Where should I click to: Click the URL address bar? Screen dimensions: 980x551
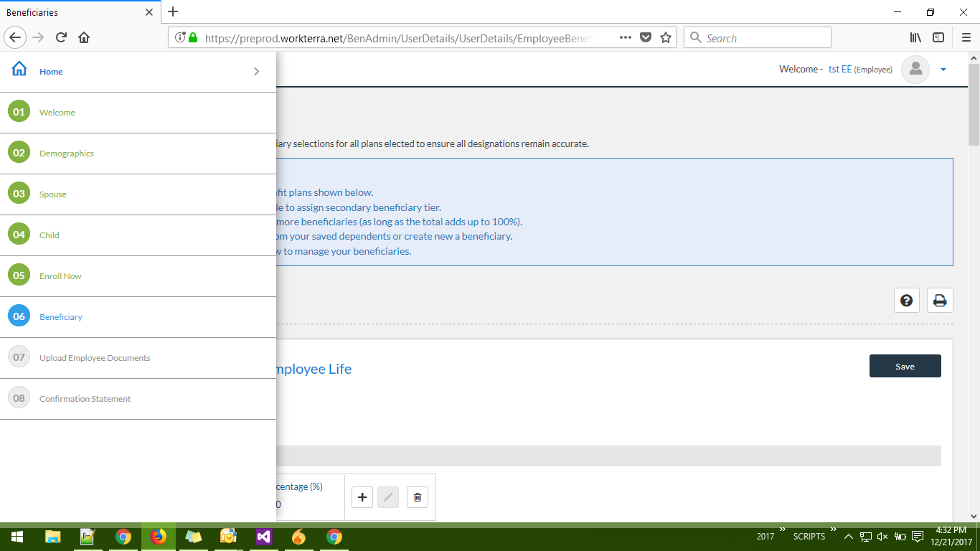(x=398, y=38)
